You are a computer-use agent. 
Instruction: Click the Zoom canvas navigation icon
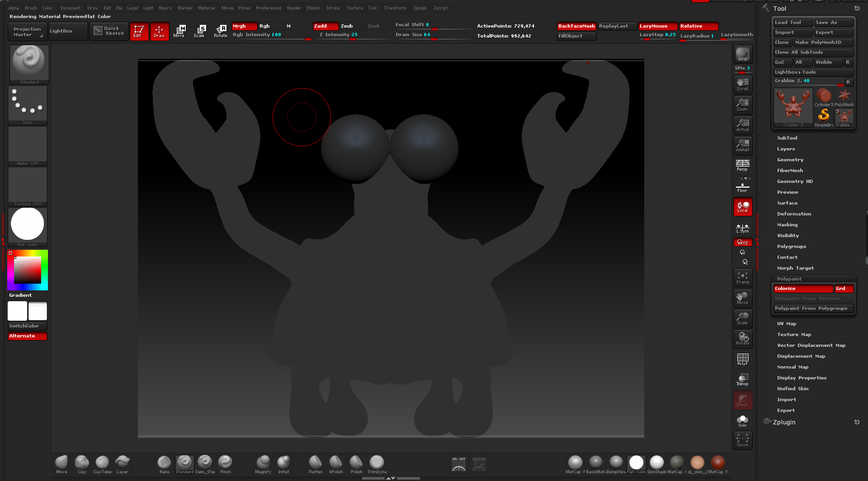(742, 105)
